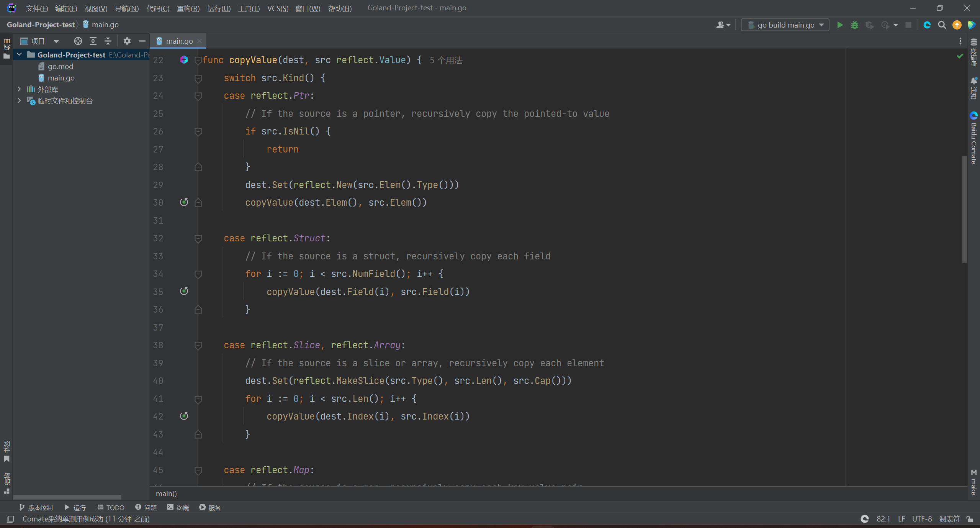Image resolution: width=980 pixels, height=528 pixels.
Task: Open the TODO tool window
Action: tap(111, 507)
